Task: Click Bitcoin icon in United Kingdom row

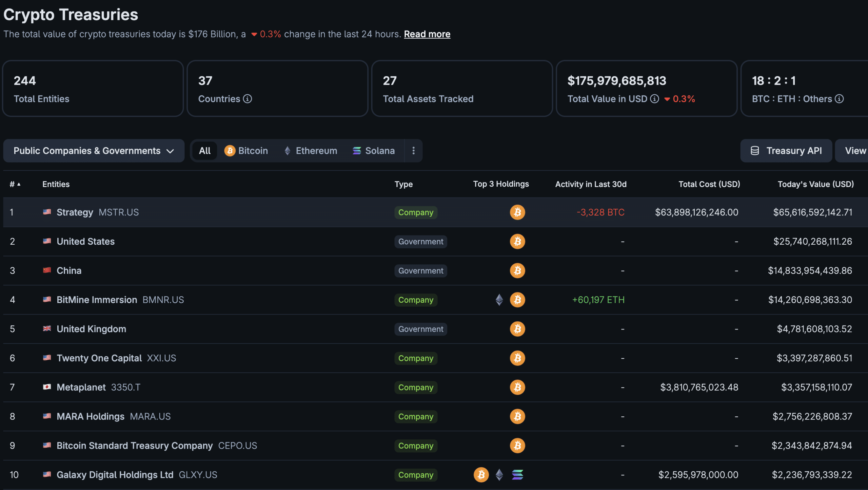Action: pyautogui.click(x=517, y=329)
